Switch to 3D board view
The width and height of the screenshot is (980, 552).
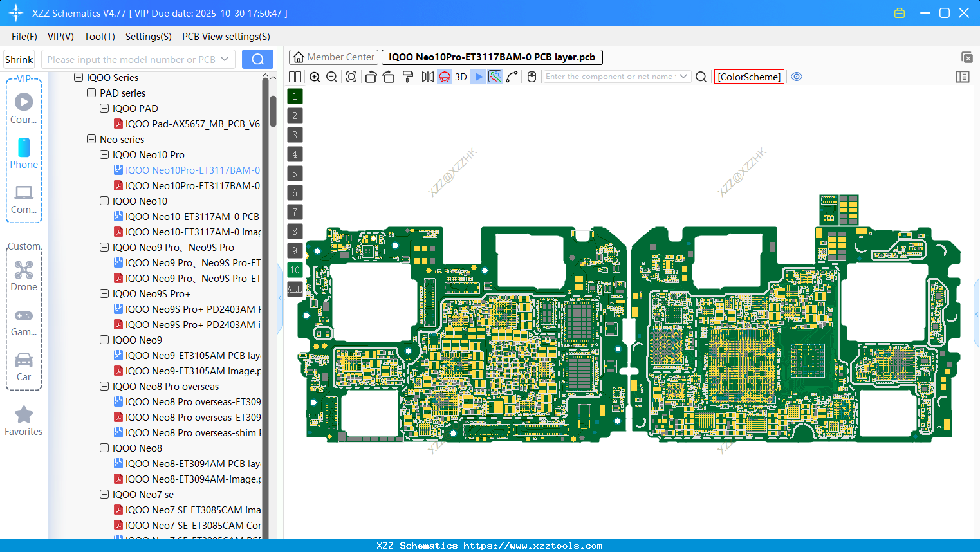460,77
